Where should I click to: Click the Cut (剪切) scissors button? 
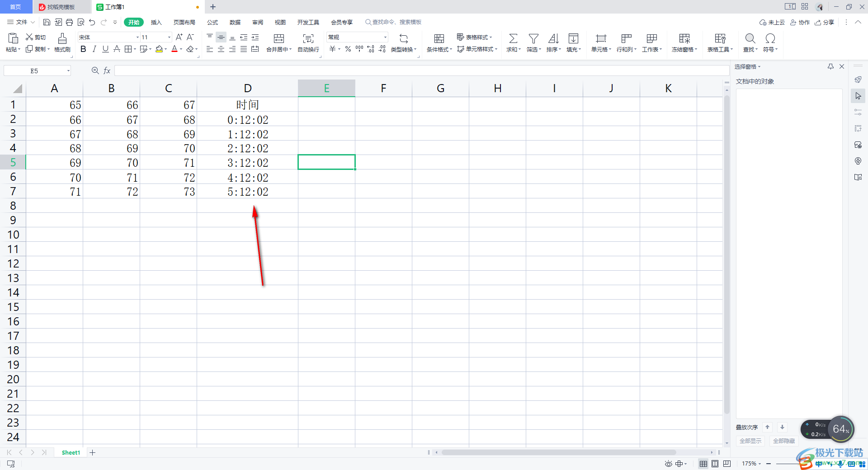click(x=36, y=37)
